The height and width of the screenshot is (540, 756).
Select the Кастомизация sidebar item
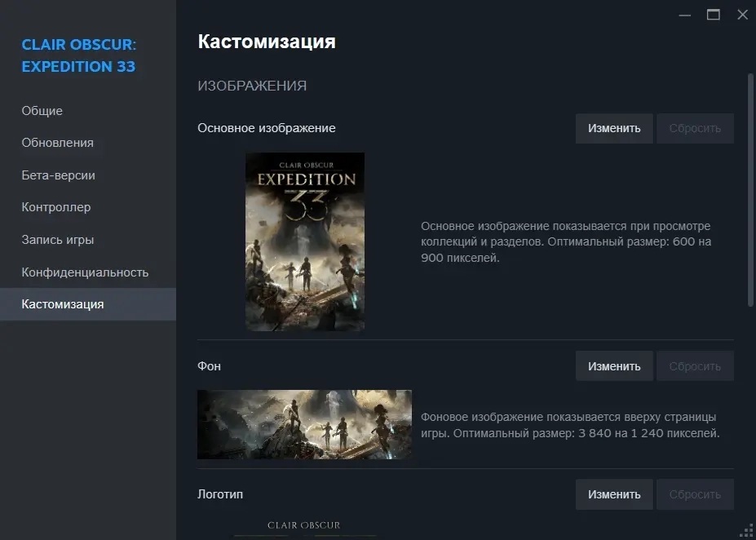(x=88, y=304)
